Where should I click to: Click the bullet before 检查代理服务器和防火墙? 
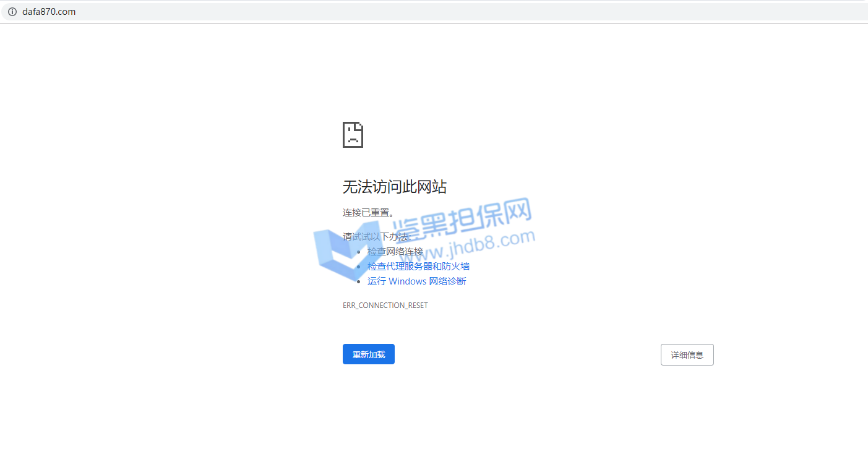359,267
